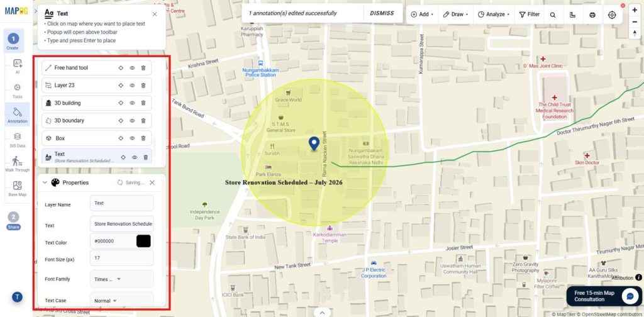Toggle visibility of 3D boundary layer
644x317 pixels.
pyautogui.click(x=132, y=121)
